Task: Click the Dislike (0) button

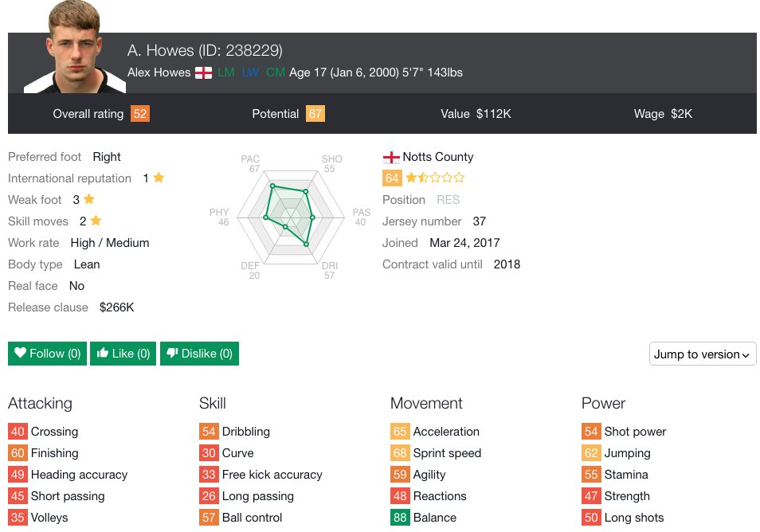Action: pos(199,354)
